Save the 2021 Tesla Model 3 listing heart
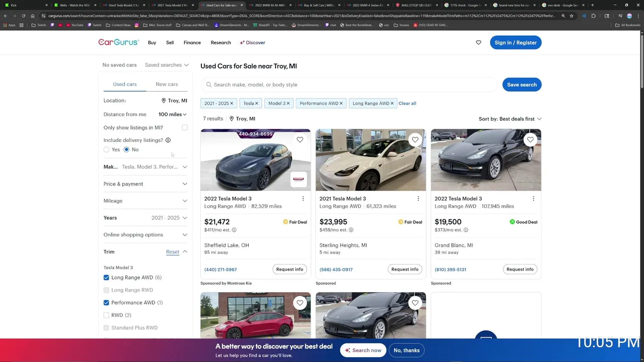Screen dimensions: 644x362 [x=415, y=140]
